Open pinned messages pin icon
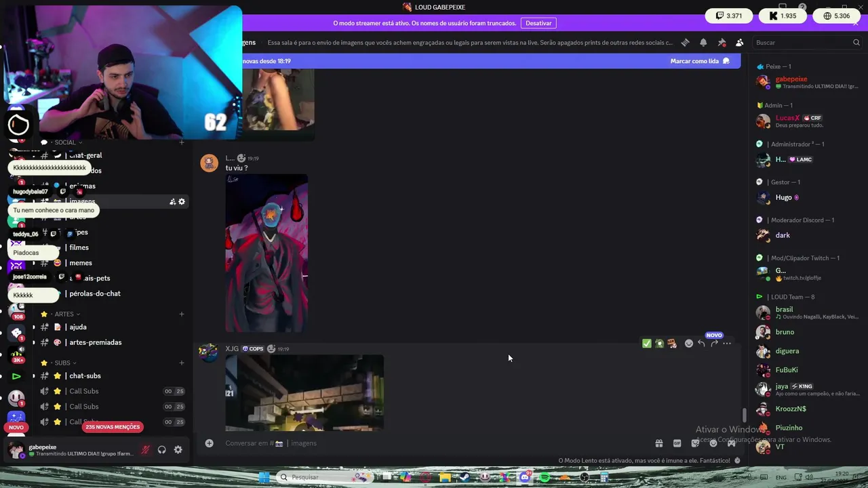Screen dimensions: 868x488 click(x=722, y=42)
